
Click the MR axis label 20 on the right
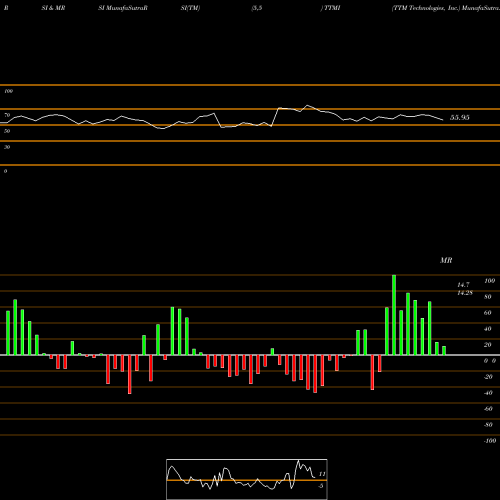[x=488, y=345]
